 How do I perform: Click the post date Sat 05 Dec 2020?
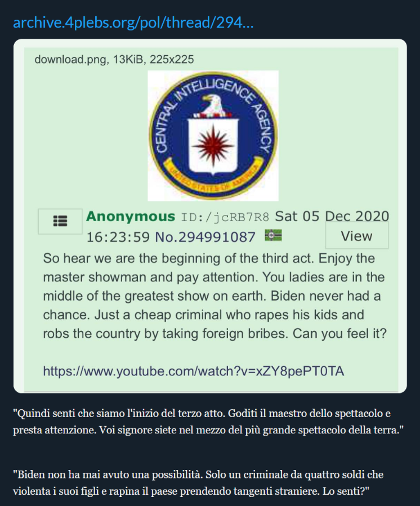[332, 216]
